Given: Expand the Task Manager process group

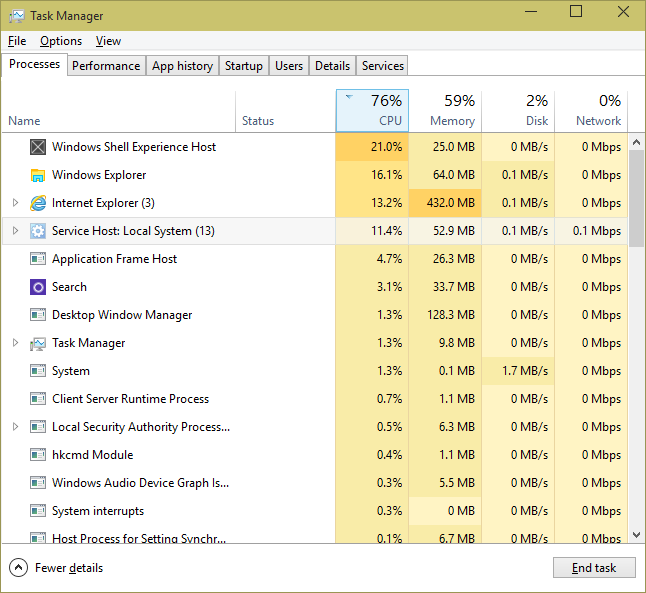Looking at the screenshot, I should click(x=15, y=343).
